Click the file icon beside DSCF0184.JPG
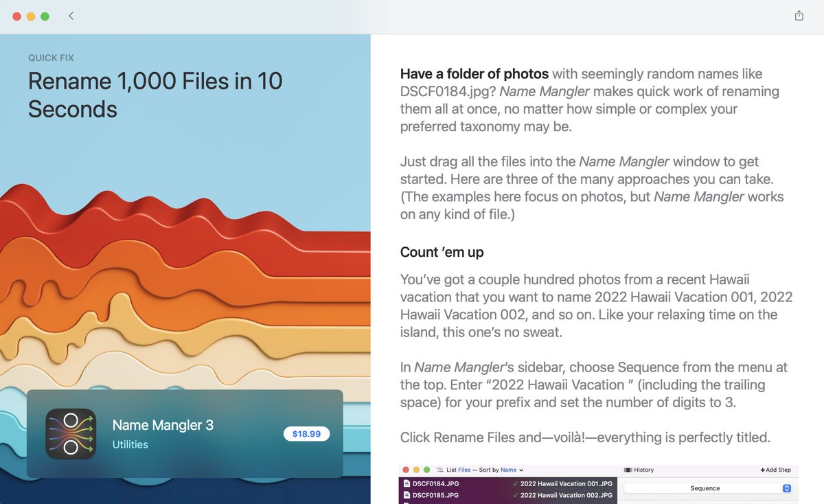Image resolution: width=824 pixels, height=504 pixels. [406, 484]
